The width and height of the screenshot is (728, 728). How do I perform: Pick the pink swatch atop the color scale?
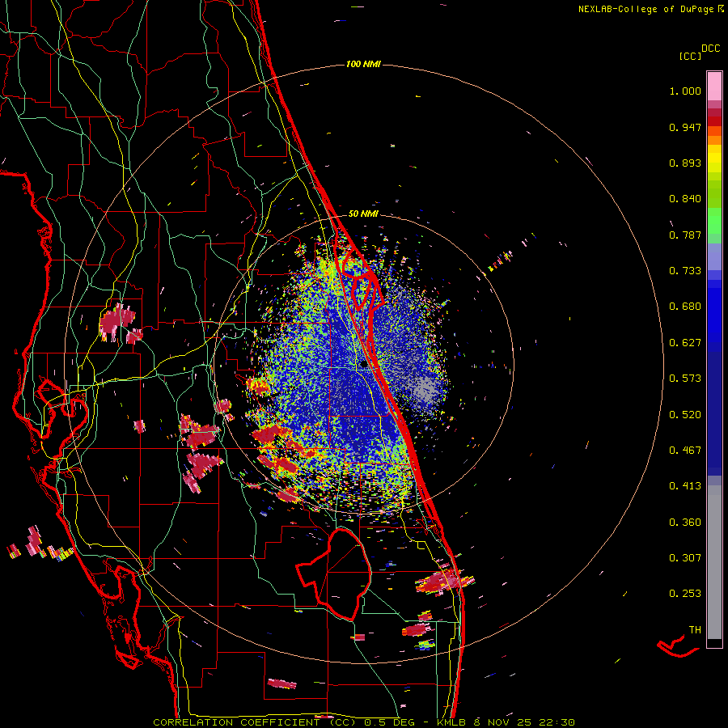[714, 86]
